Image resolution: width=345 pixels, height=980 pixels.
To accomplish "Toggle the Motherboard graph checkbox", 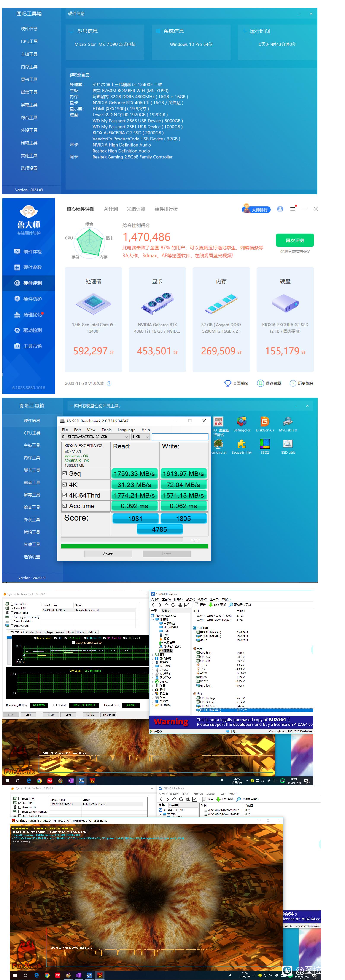I will [35, 638].
